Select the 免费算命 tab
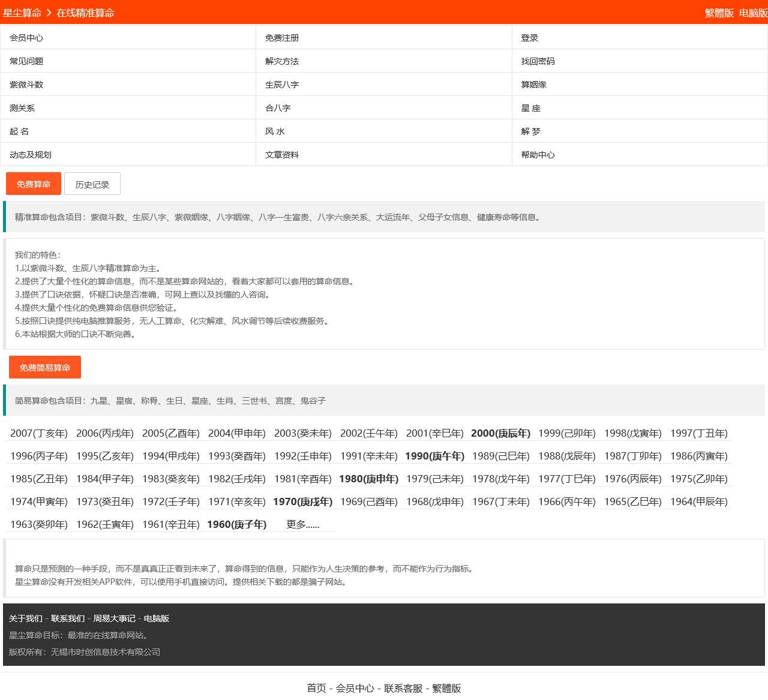Screen dimensions: 768x700 (x=34, y=184)
